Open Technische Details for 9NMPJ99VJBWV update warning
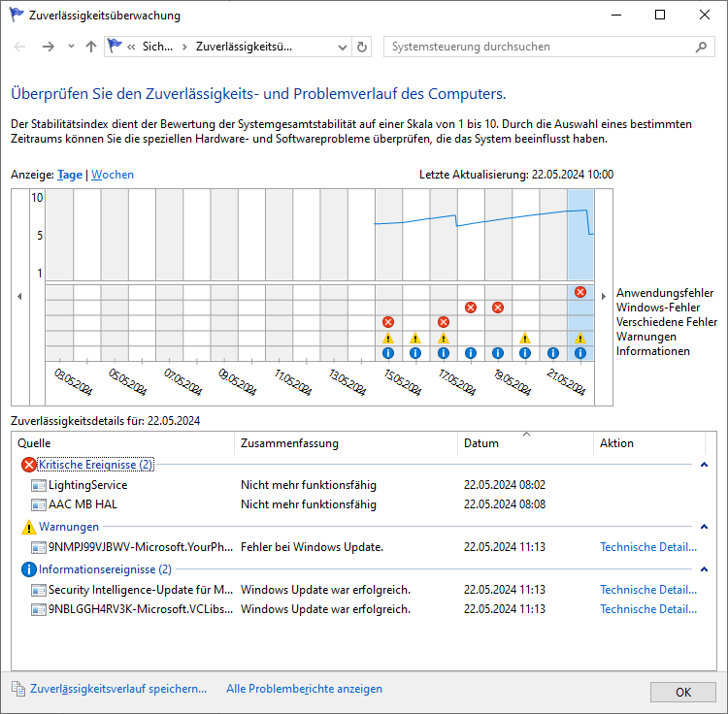728x714 pixels. pos(648,547)
